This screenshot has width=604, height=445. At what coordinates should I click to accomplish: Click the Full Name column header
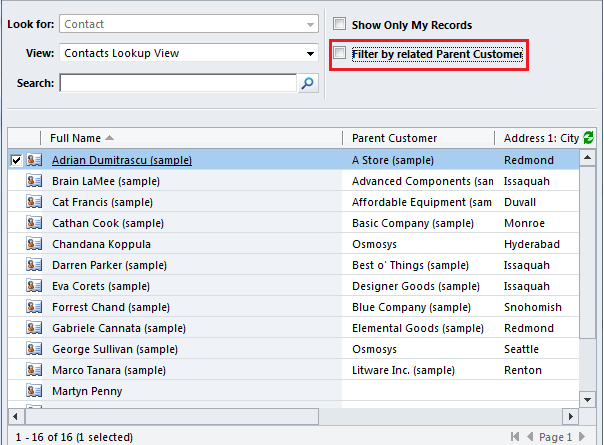76,138
